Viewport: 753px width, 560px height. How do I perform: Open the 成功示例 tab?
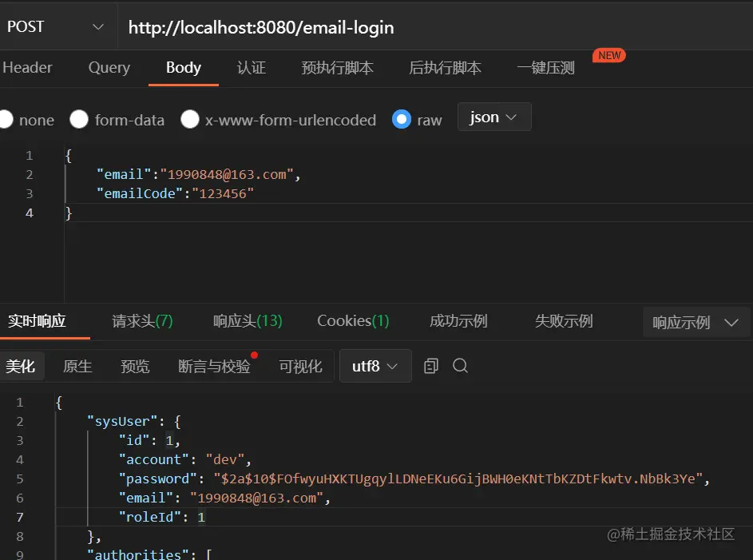(x=458, y=321)
